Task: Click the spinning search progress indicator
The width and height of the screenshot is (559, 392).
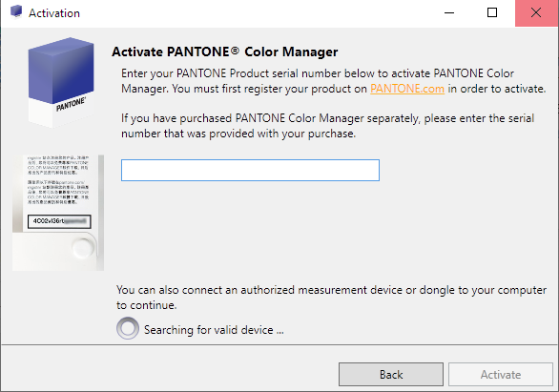Action: point(128,328)
